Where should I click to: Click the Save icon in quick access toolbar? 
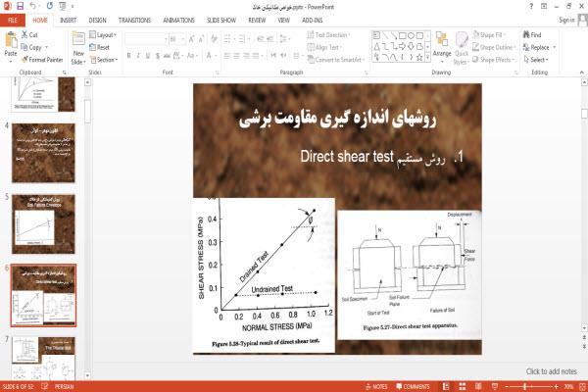[x=20, y=6]
